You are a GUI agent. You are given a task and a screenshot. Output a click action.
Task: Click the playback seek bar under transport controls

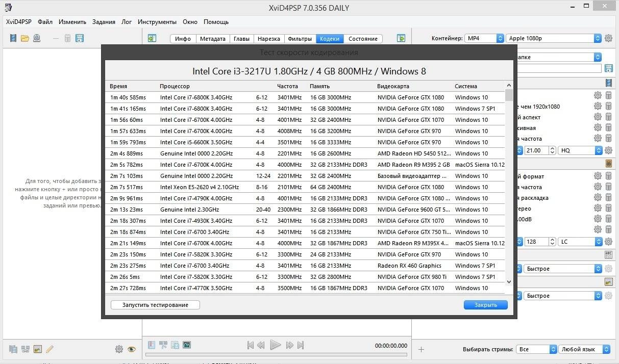[276, 355]
